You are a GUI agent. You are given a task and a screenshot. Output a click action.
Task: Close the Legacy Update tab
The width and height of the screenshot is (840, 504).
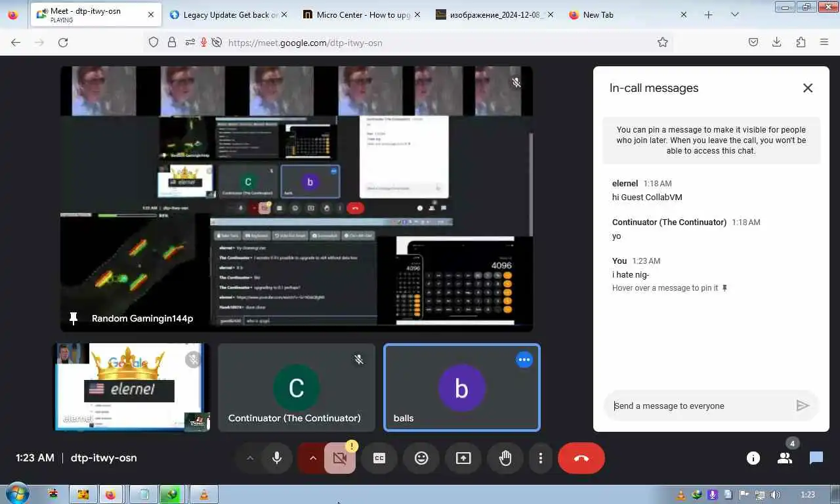pos(284,14)
